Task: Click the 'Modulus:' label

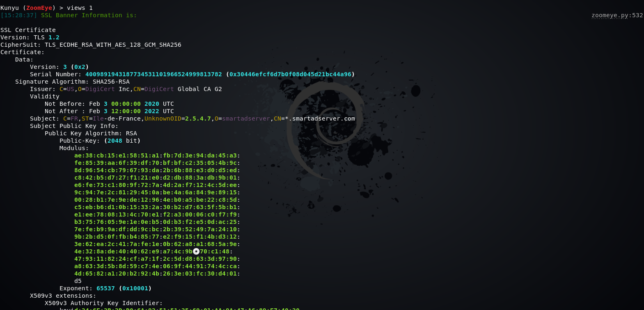Action: tap(74, 148)
